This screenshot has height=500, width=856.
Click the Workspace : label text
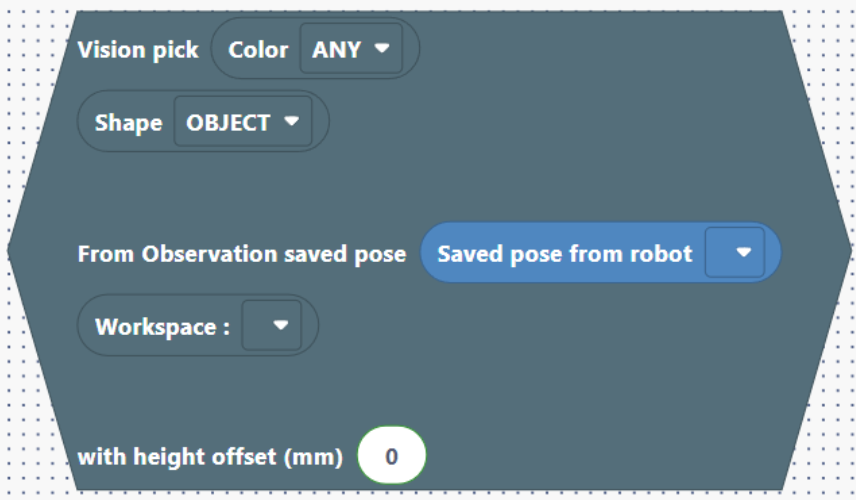click(162, 327)
